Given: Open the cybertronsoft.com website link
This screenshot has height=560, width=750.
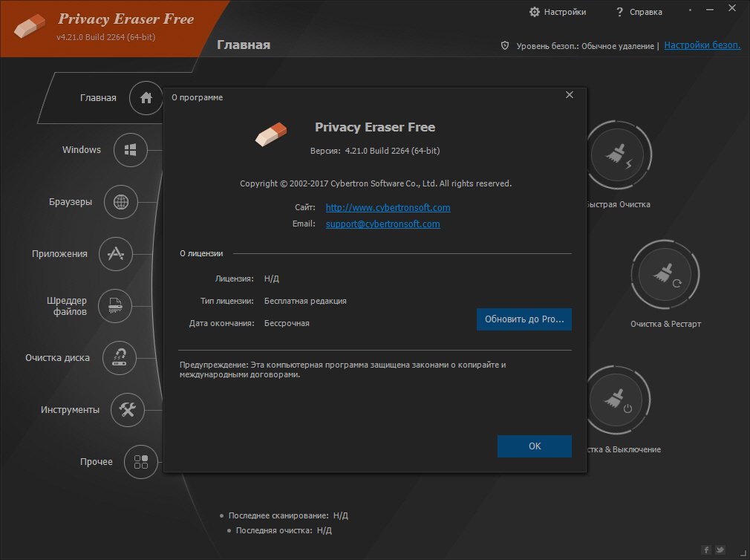Looking at the screenshot, I should [388, 207].
